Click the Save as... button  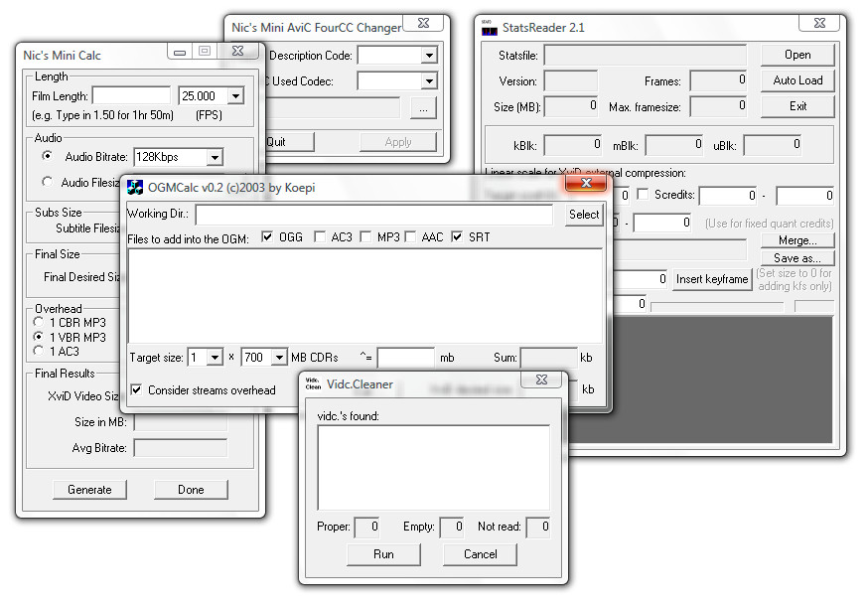pyautogui.click(x=797, y=258)
